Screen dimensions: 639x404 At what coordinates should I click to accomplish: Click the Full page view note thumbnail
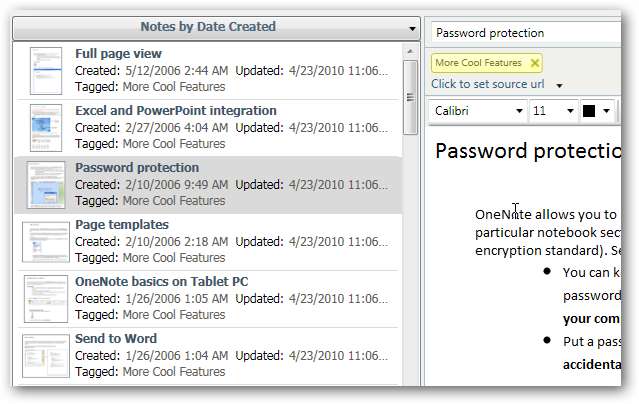(x=45, y=71)
